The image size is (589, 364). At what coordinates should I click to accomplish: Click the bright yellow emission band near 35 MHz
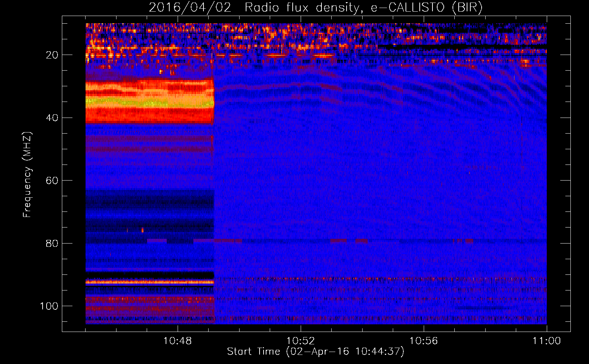(150, 102)
